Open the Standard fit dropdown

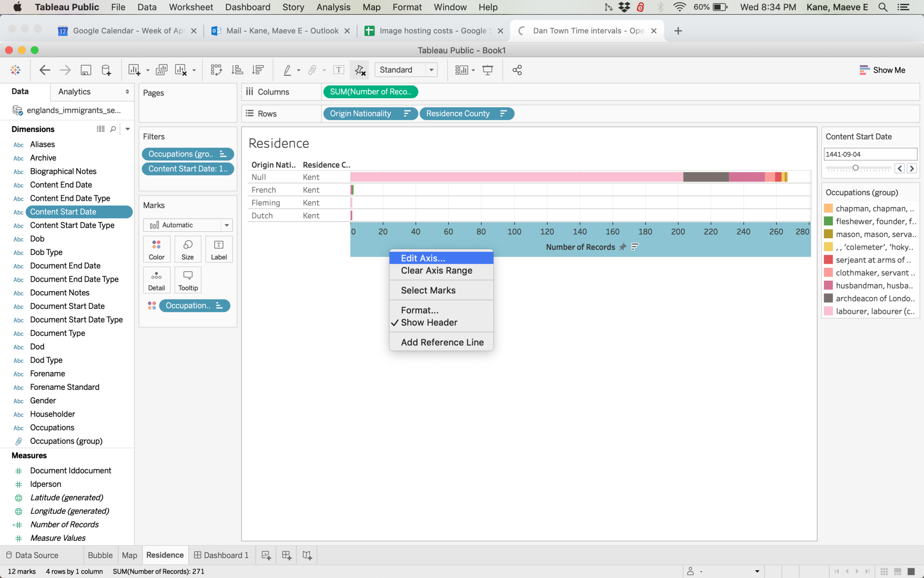pyautogui.click(x=431, y=70)
